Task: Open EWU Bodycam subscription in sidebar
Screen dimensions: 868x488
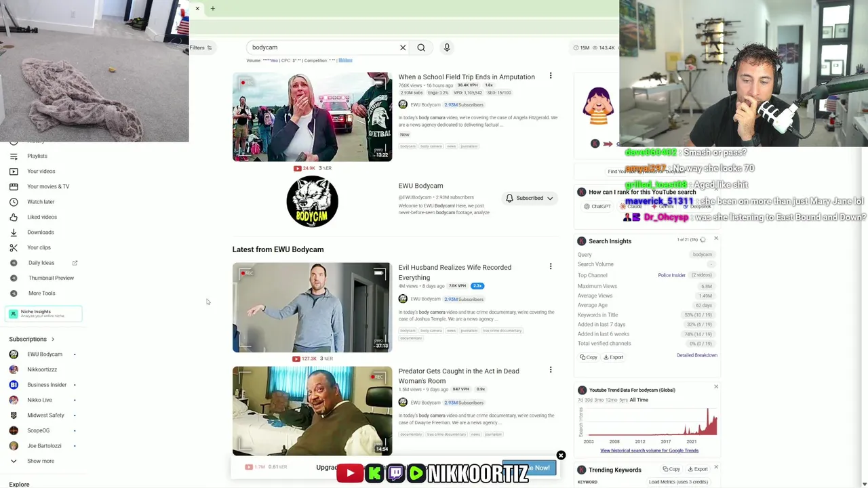Action: point(45,354)
